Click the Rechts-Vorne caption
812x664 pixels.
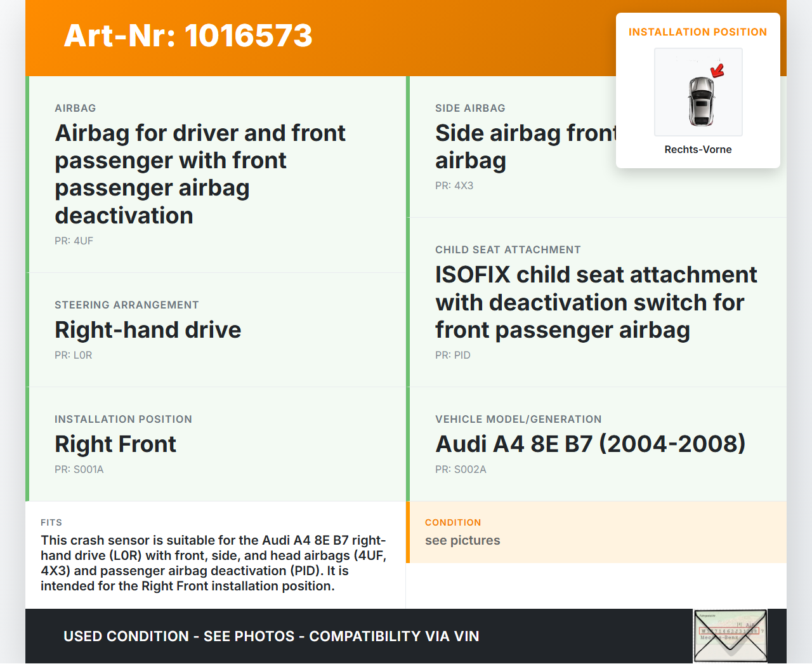(698, 150)
